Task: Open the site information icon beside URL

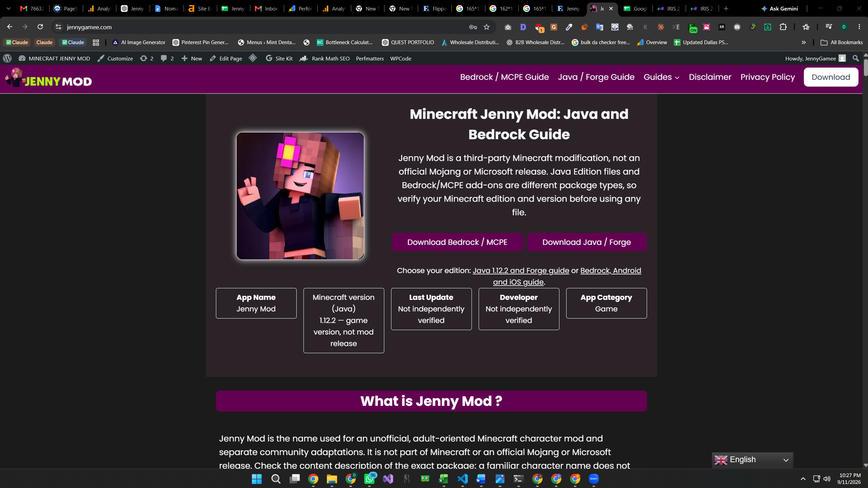Action: coord(58,27)
